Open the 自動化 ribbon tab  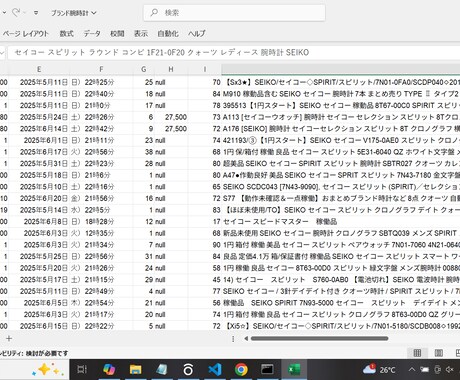coord(168,33)
